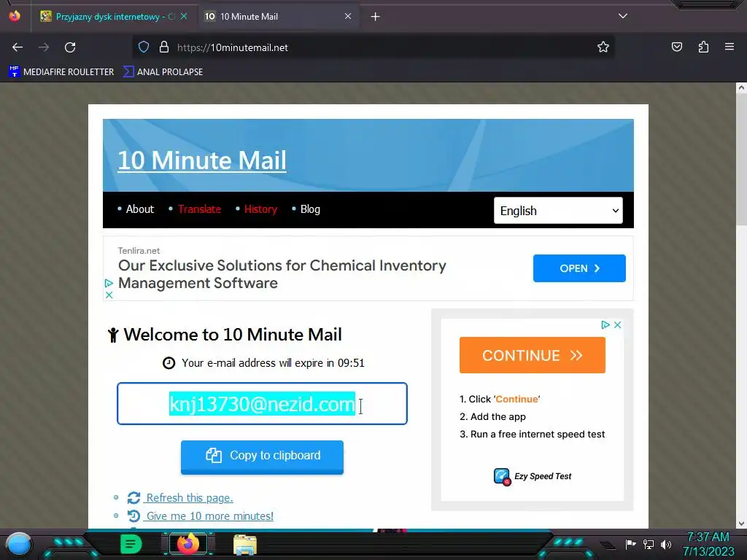The image size is (747, 560).
Task: Click the orange CONTINUE ad button
Action: pos(532,355)
